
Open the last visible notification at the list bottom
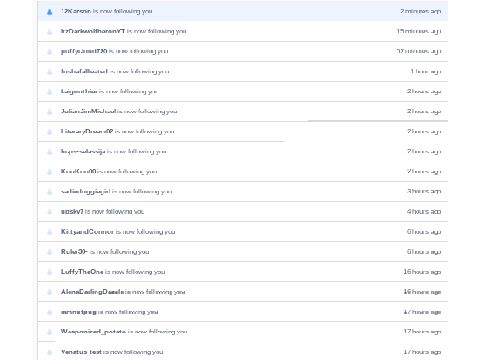(243, 351)
